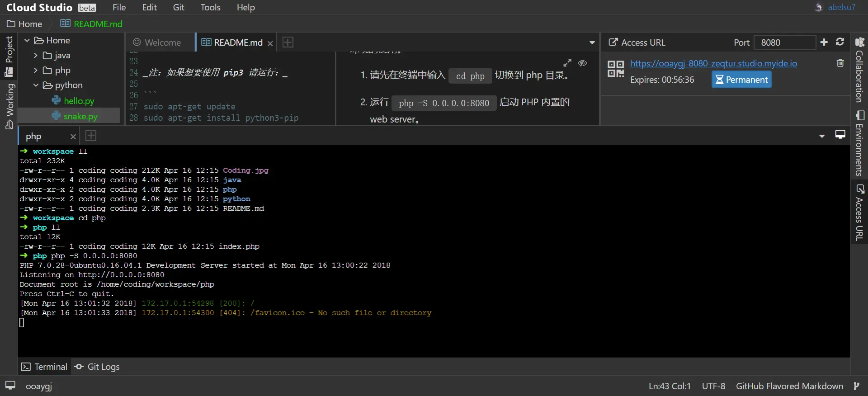
Task: Click Expires countdown timer text
Action: point(662,80)
